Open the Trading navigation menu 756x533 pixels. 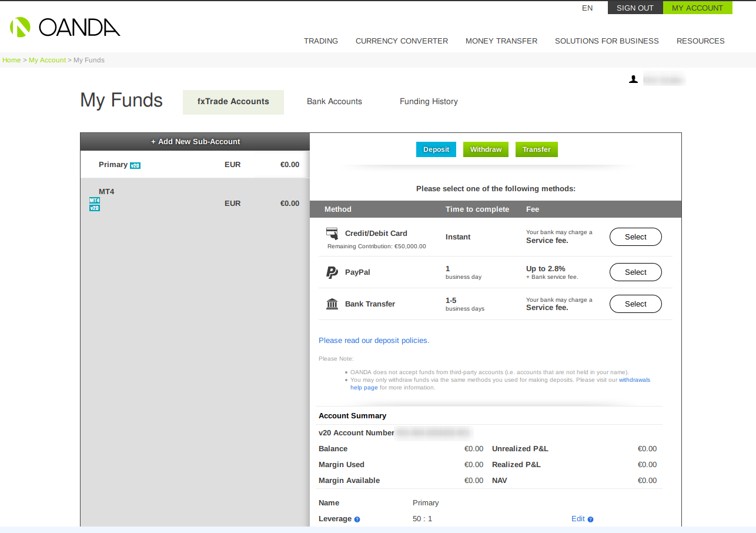(x=321, y=41)
